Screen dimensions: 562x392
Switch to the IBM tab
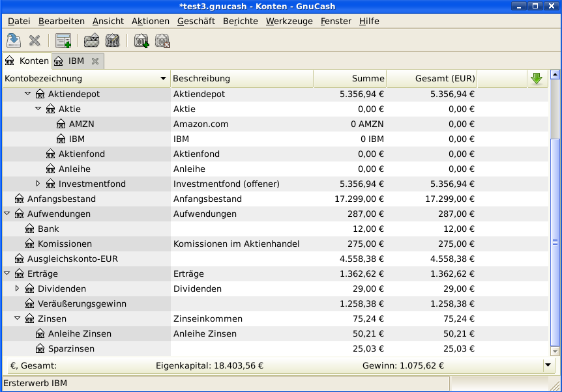tap(76, 61)
